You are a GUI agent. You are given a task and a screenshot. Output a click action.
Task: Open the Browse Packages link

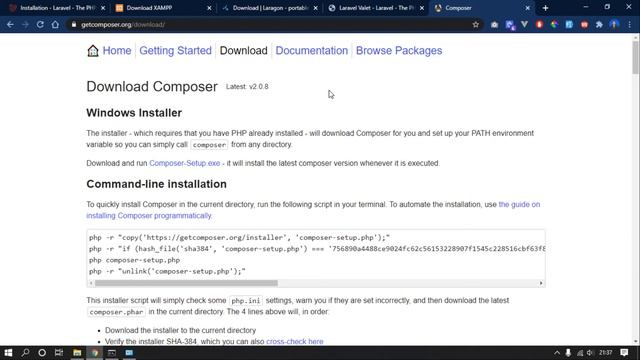(399, 51)
